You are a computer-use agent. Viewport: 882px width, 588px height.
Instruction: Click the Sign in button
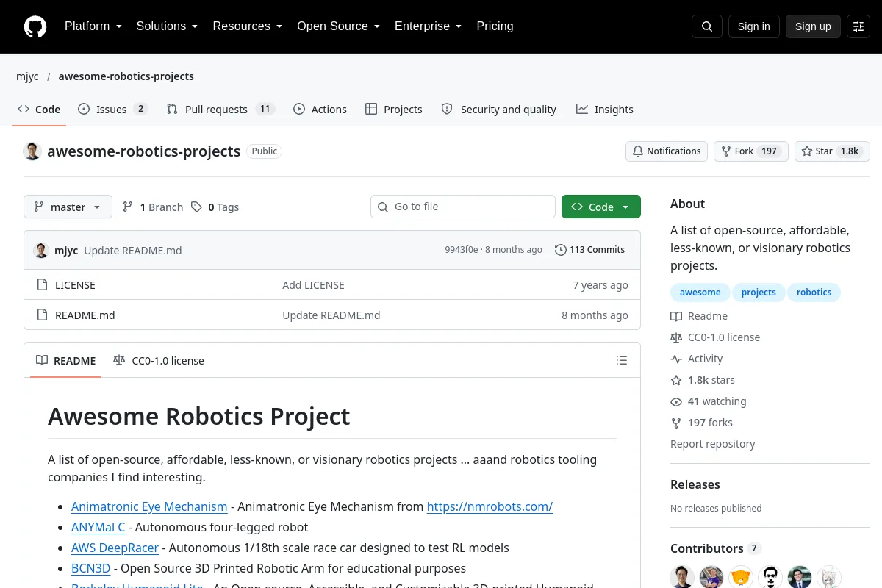pos(753,26)
